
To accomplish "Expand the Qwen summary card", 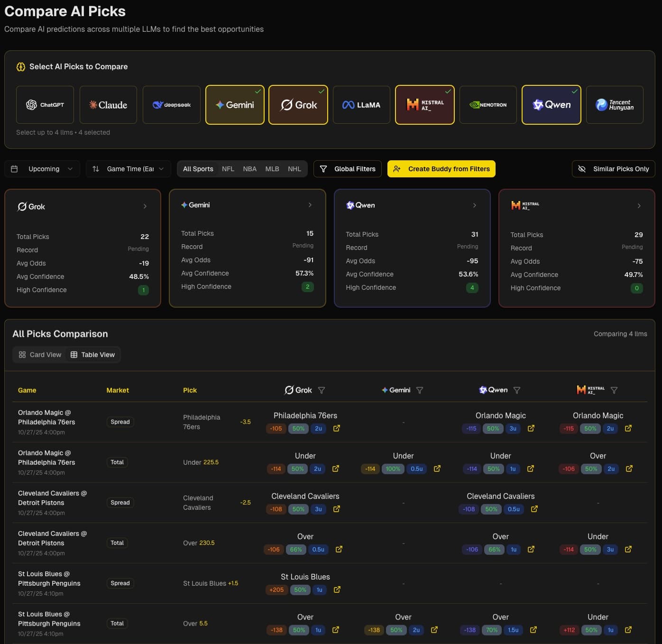I will point(475,205).
